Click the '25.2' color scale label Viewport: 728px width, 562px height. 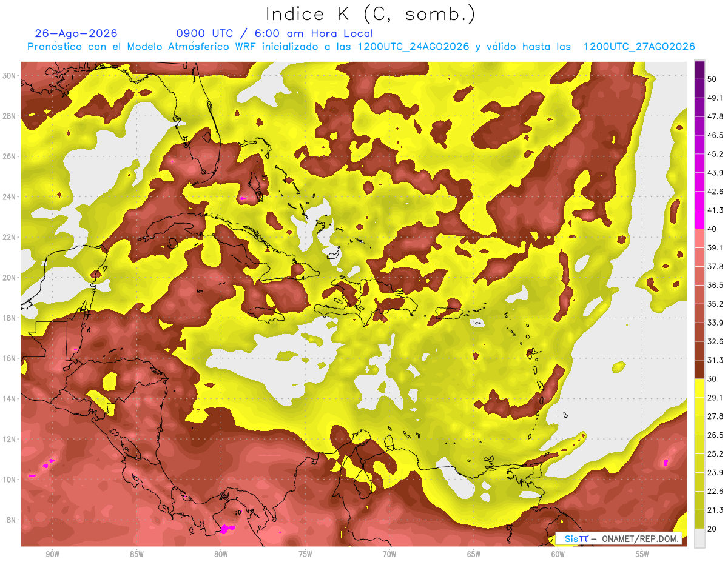715,454
